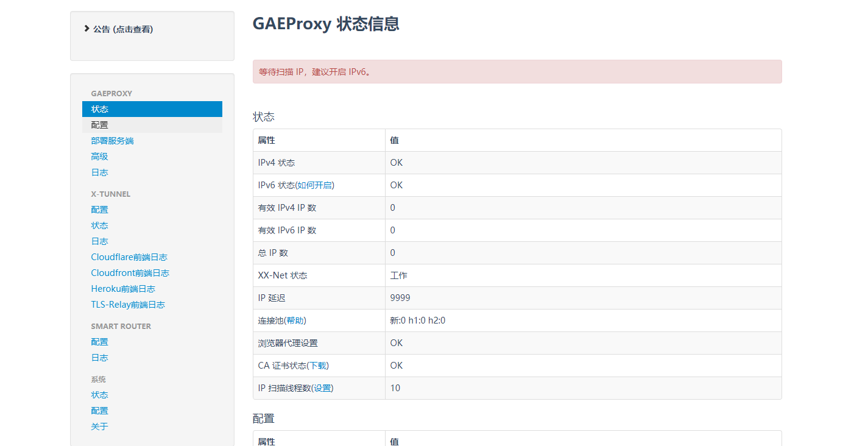Expand the 公告 announcement panel
868x446 pixels.
click(122, 28)
